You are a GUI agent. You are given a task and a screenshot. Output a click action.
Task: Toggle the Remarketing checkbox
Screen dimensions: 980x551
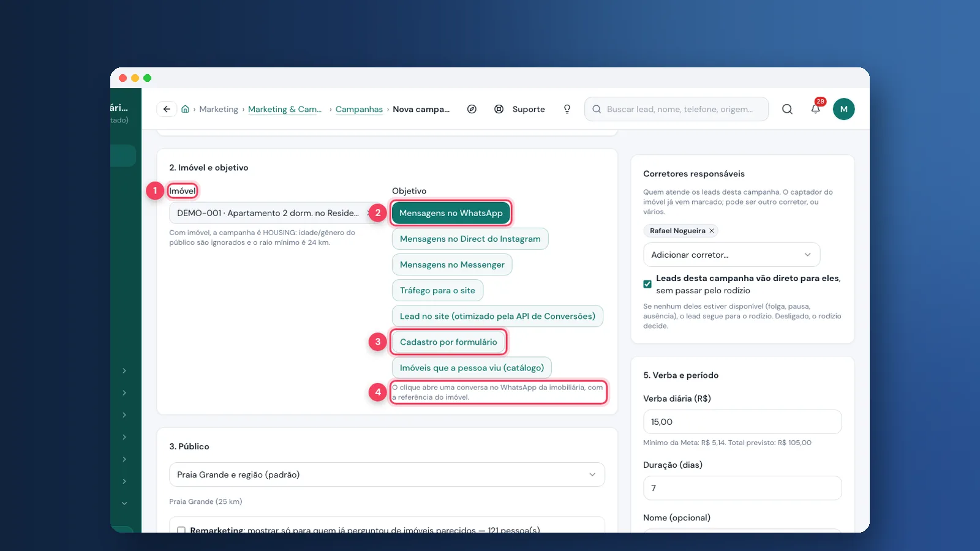tap(181, 530)
